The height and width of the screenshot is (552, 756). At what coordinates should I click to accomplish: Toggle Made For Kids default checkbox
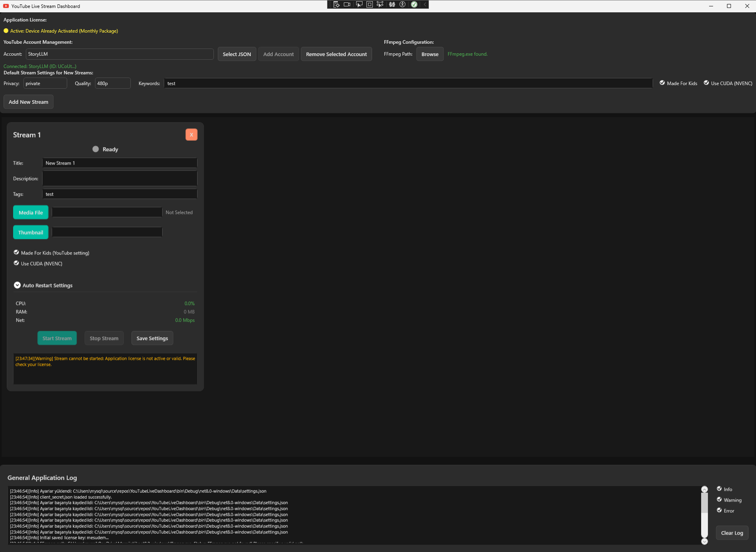[662, 83]
